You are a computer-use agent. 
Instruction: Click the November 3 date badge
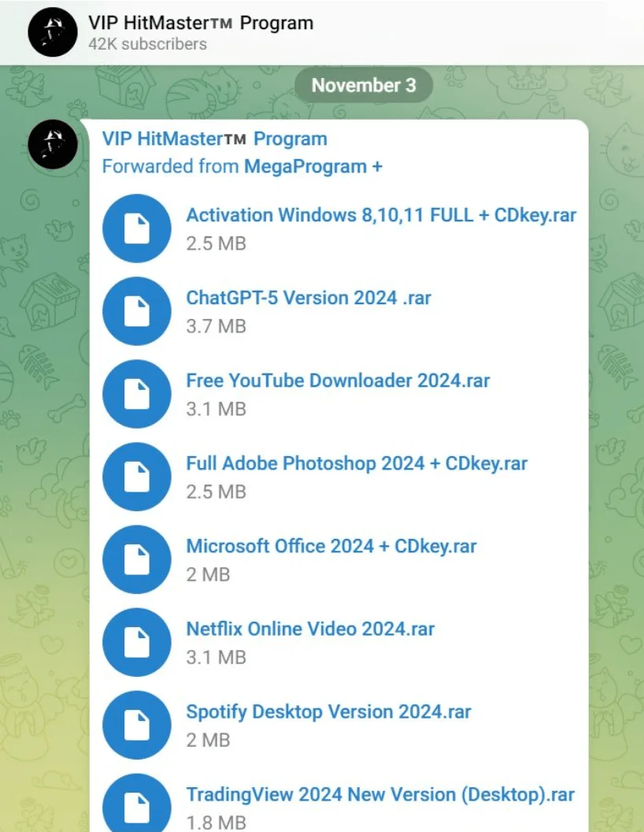click(364, 85)
